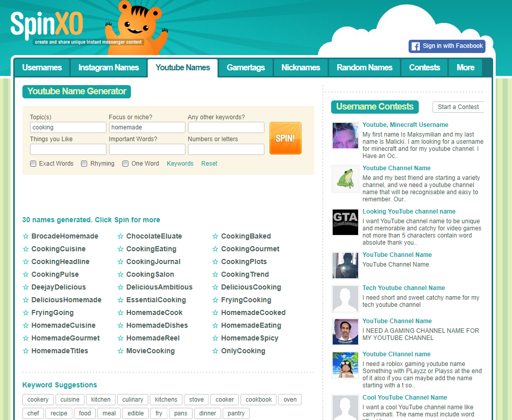512x420 pixels.
Task: Open the Tech Youtube channel Name contest
Action: pyautogui.click(x=403, y=287)
